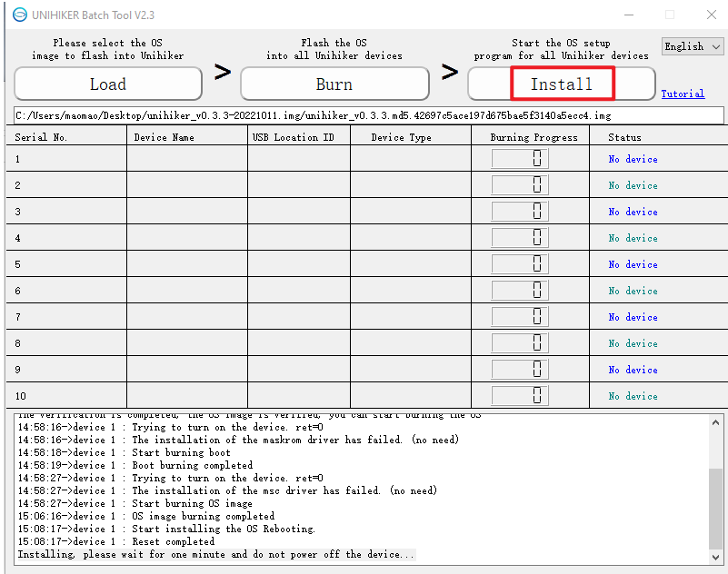Click the Status column header
728x574 pixels.
pos(624,137)
